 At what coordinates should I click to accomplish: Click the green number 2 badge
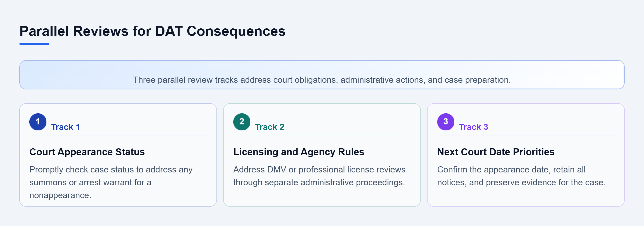tap(242, 122)
